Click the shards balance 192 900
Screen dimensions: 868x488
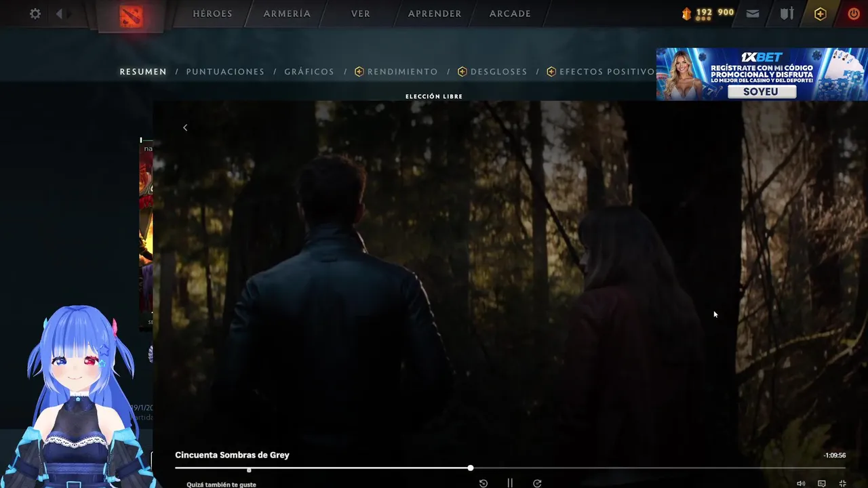[708, 13]
